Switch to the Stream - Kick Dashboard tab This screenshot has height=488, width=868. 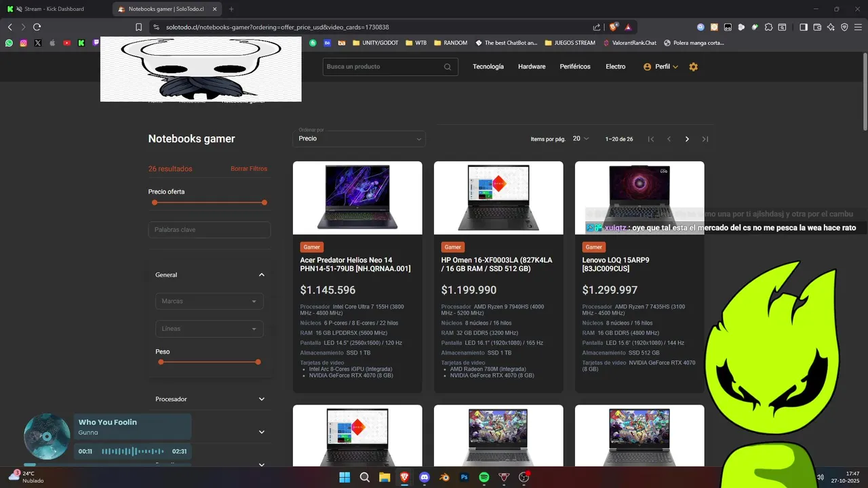[x=54, y=9]
